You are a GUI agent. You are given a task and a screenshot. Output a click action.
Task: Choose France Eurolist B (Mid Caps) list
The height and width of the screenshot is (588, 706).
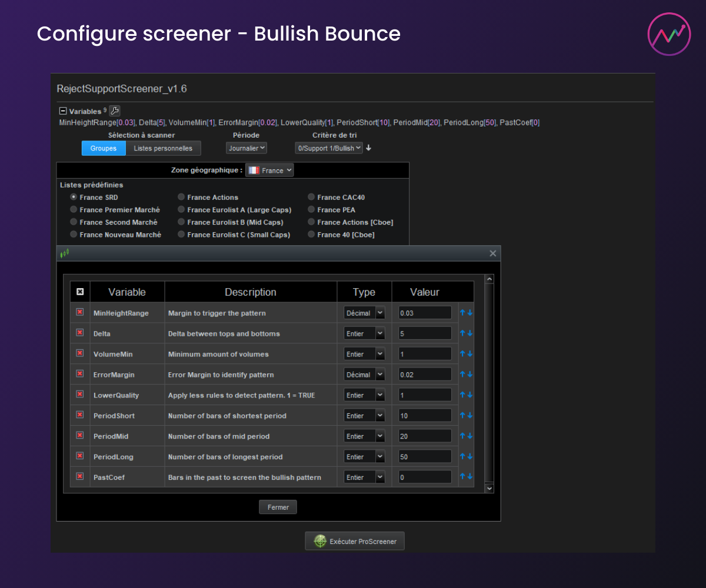(181, 222)
